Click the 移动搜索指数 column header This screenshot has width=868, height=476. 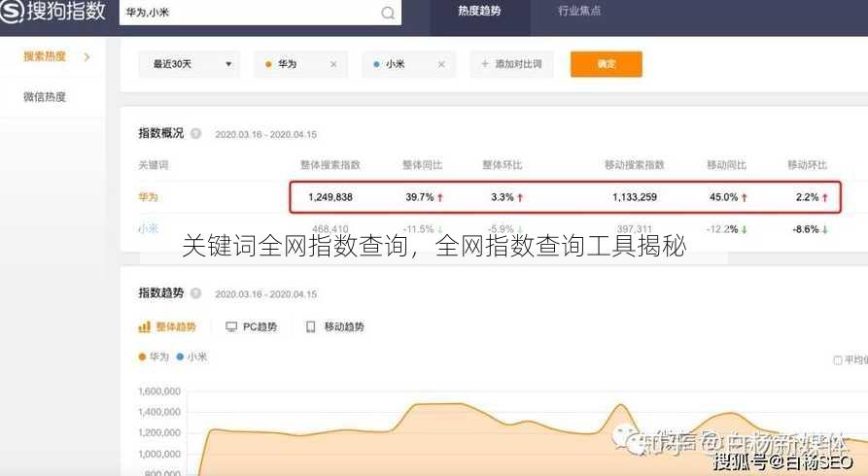(x=635, y=165)
